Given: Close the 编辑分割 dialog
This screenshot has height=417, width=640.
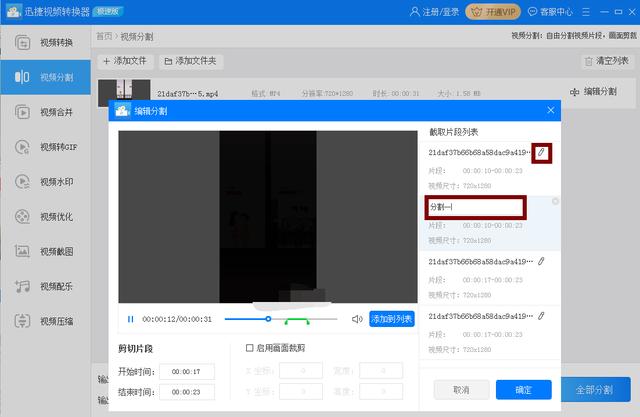Looking at the screenshot, I should (x=551, y=110).
